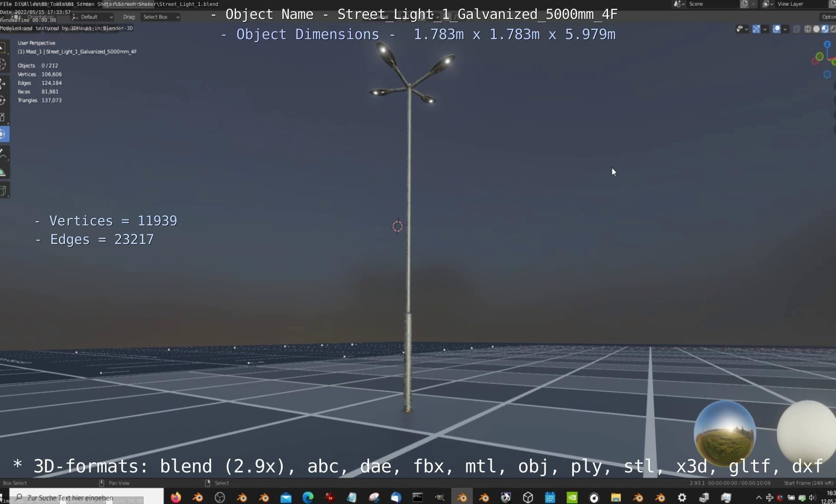Open the view layer browse dropdown
The height and width of the screenshot is (504, 836).
click(x=768, y=4)
